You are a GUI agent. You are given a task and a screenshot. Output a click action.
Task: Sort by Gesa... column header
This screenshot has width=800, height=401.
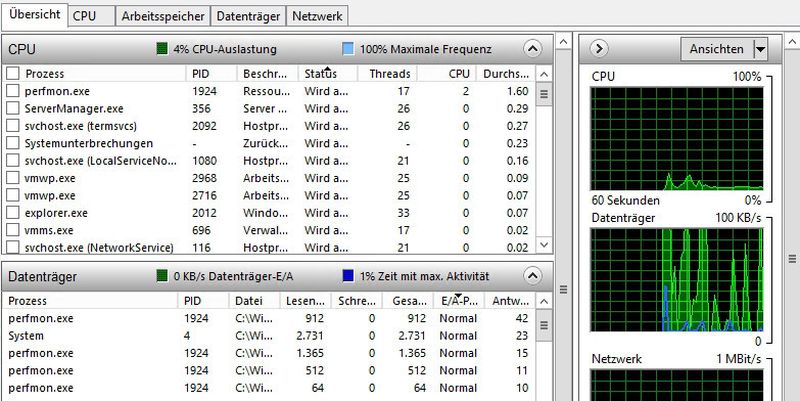408,301
